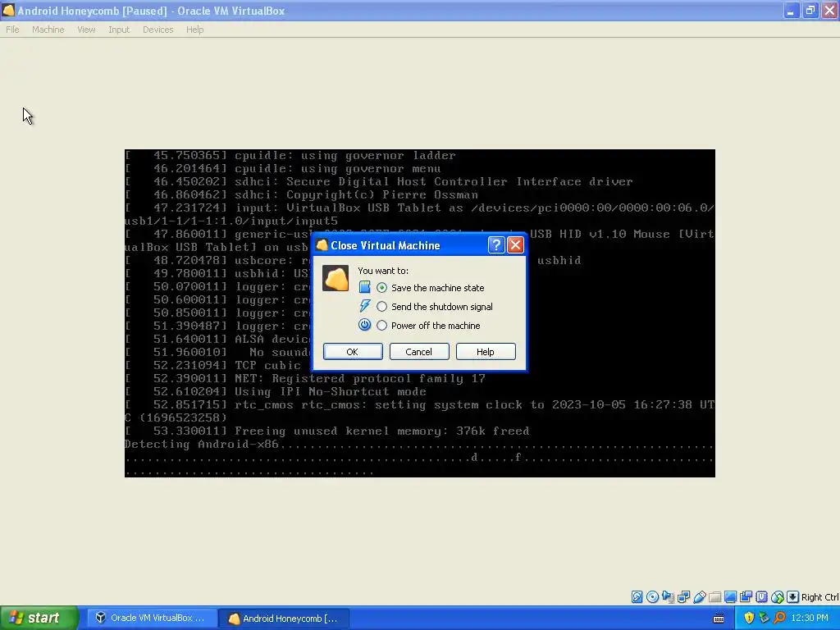Image resolution: width=840 pixels, height=630 pixels.
Task: Click the USB devices status icon
Action: 699,597
